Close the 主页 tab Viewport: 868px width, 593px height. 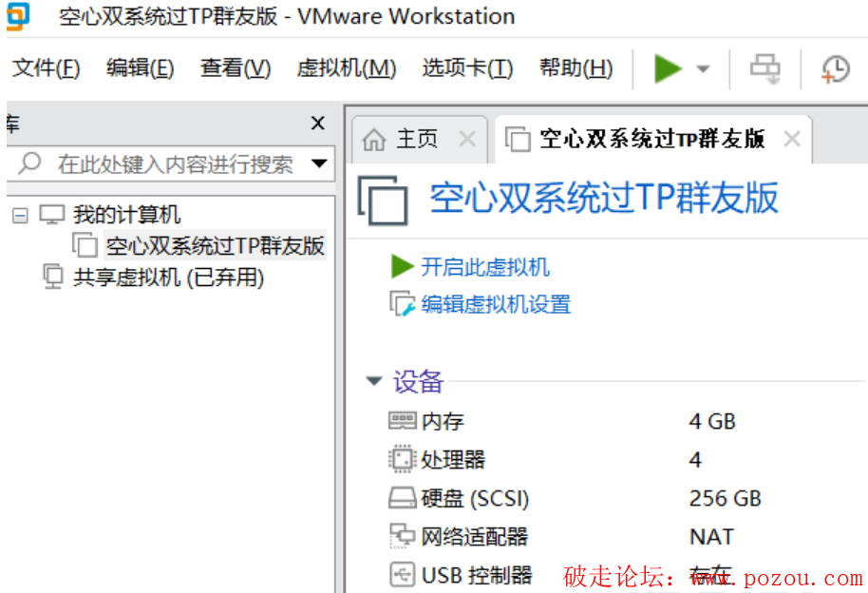click(468, 139)
